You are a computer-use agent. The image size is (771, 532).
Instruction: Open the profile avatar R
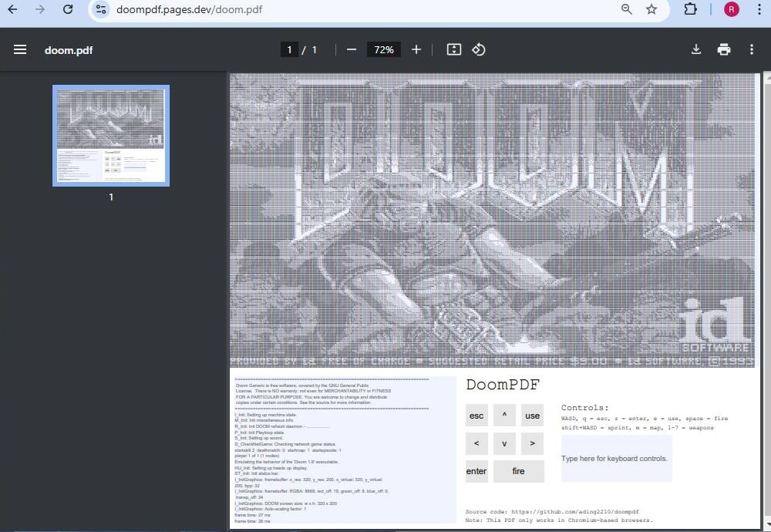[x=731, y=9]
